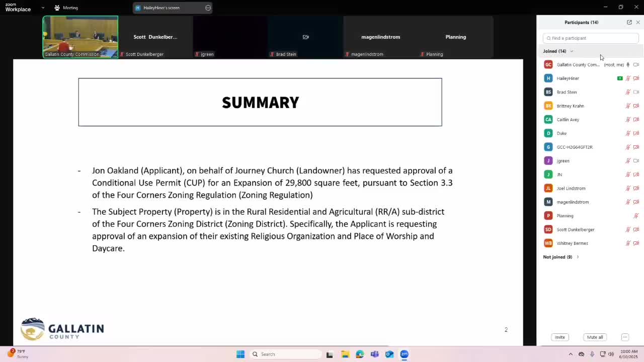Click magenlindstrom's video-off icon
644x362 pixels.
[x=636, y=202]
